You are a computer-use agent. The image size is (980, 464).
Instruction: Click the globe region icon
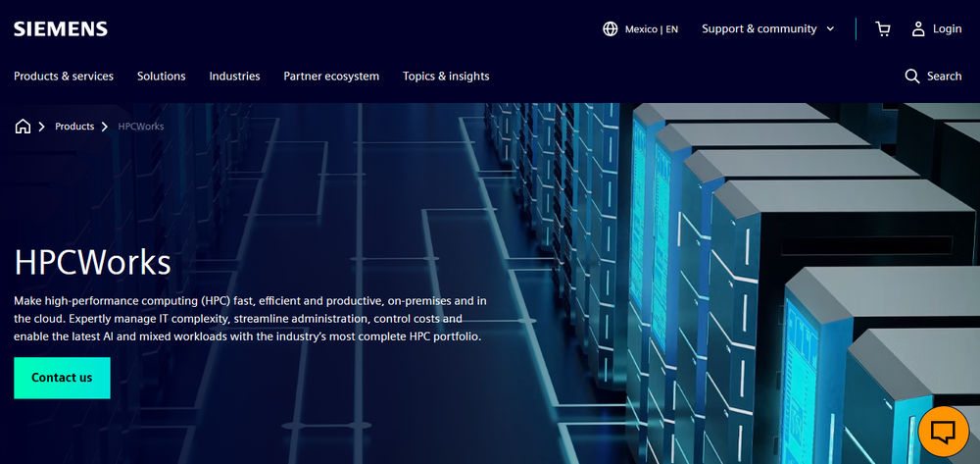610,28
